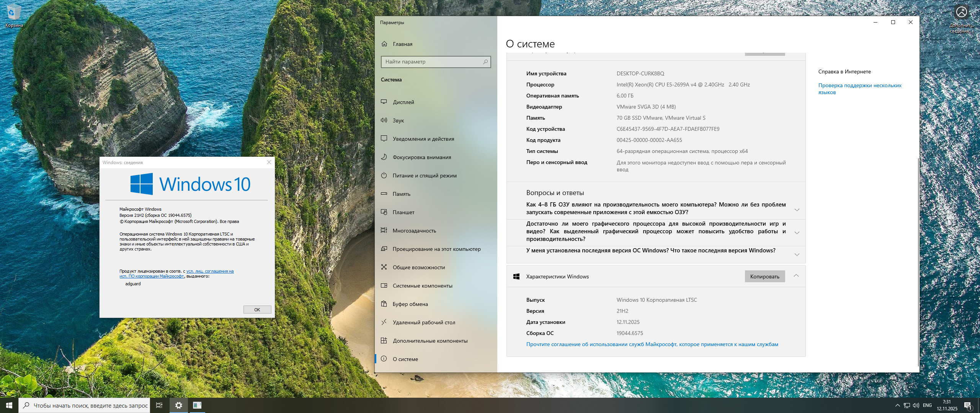Open the Notifications and actions page
Viewport: 980px width, 413px height.
click(423, 139)
